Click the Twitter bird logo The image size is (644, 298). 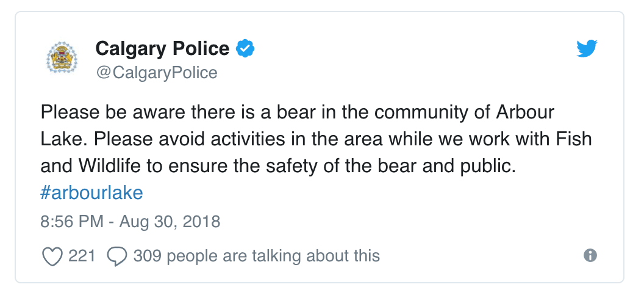(587, 48)
